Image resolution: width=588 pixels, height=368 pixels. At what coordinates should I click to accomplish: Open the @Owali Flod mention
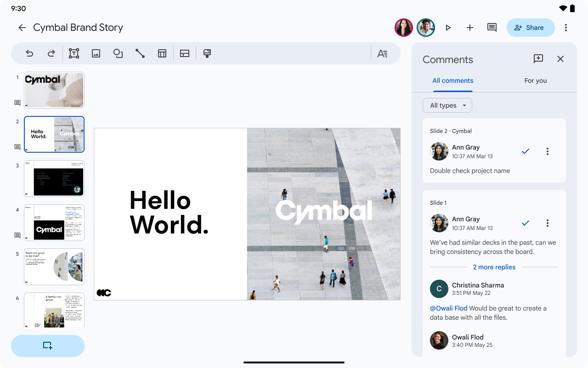point(449,308)
